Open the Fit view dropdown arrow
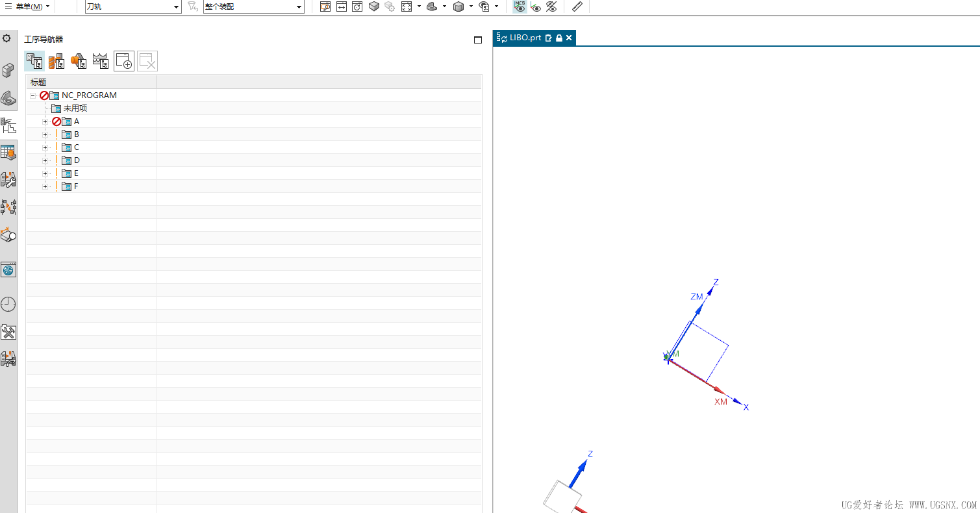 tap(419, 6)
